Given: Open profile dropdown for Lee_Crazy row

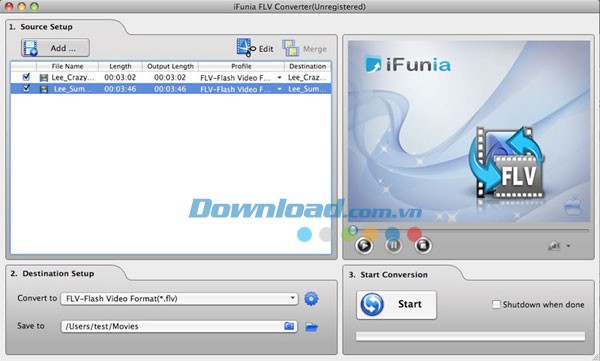Looking at the screenshot, I should pos(279,78).
